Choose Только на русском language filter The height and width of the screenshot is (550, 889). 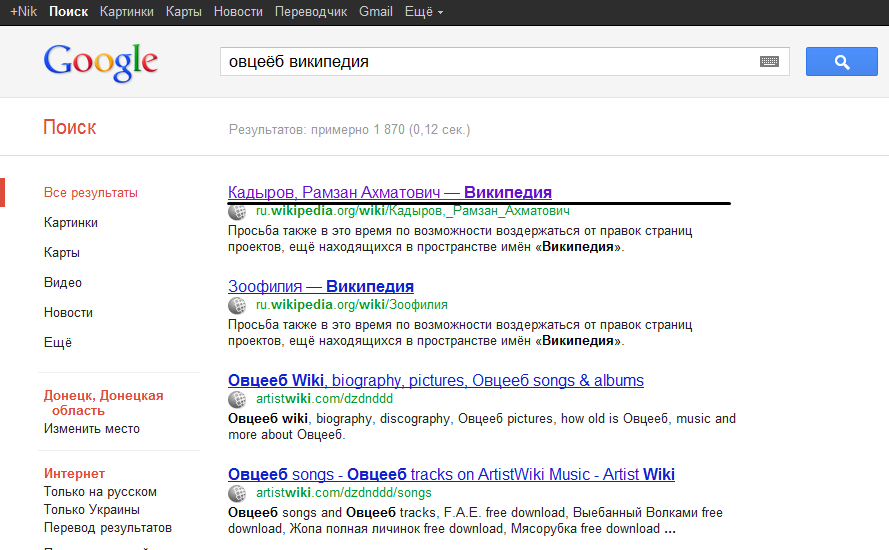[100, 491]
